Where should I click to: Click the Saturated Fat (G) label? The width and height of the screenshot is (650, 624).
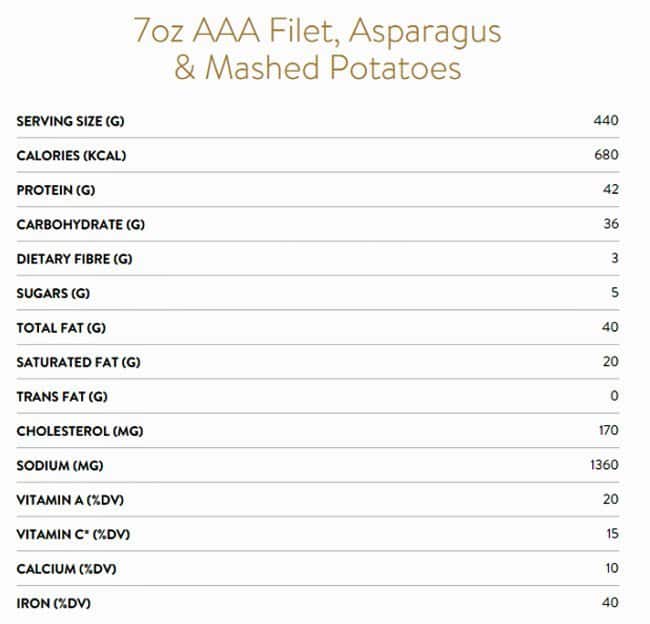coord(78,362)
